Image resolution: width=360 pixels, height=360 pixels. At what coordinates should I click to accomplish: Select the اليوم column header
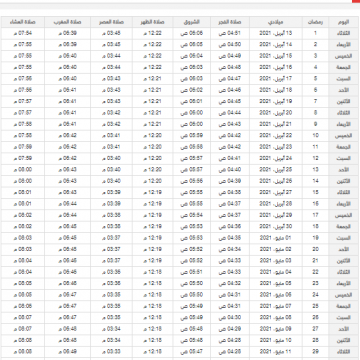coord(343,22)
